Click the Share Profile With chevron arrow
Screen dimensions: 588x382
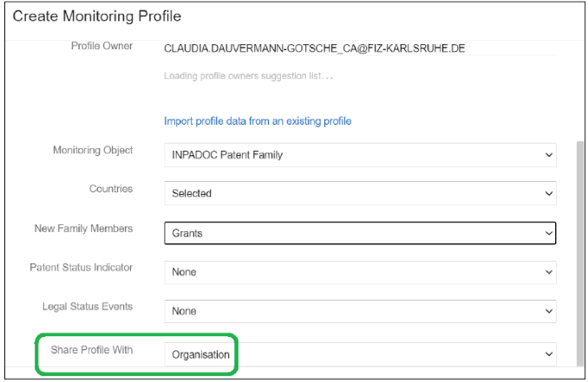pos(549,354)
